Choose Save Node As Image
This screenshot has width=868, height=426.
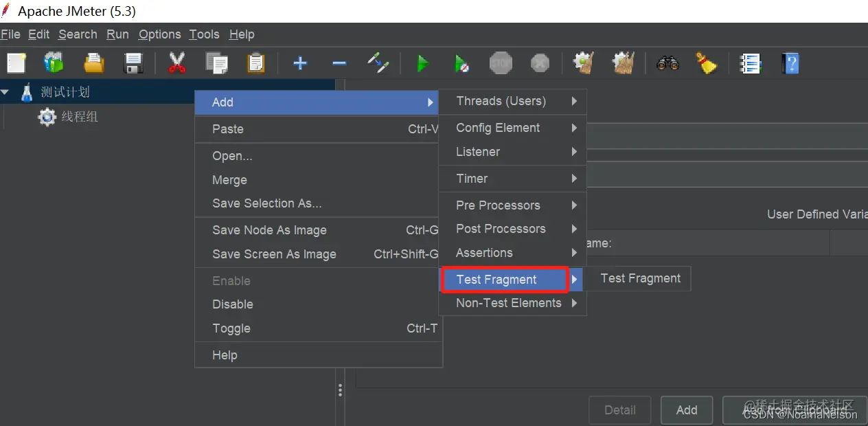[318, 230]
